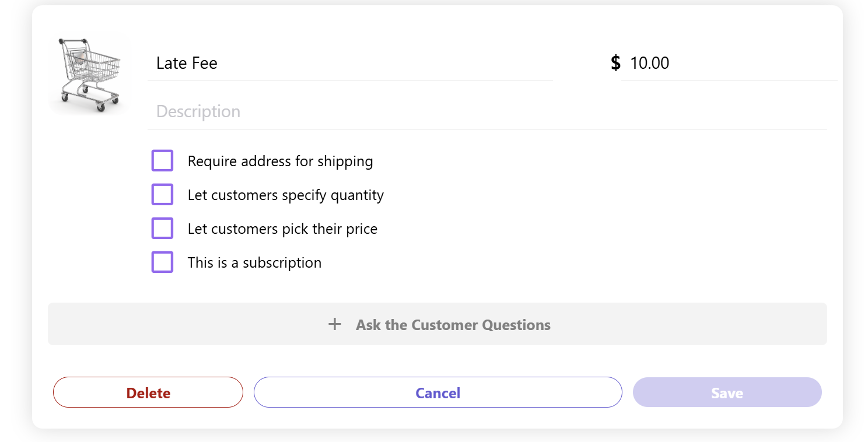Screen dimensions: 868x442
Task: Click the 'Require address for shipping' label text
Action: pyautogui.click(x=280, y=162)
